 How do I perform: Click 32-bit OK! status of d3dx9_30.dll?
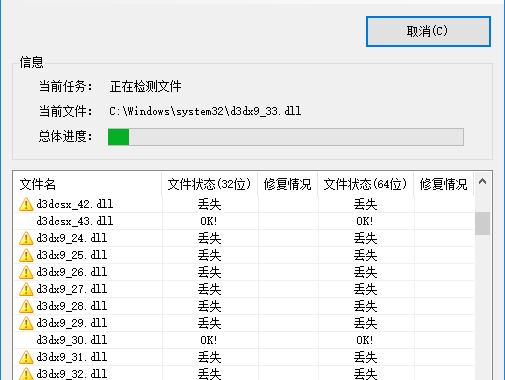coord(209,340)
